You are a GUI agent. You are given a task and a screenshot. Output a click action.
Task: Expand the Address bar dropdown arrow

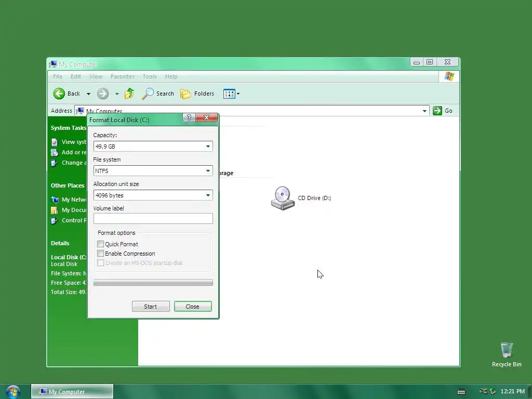coord(424,111)
